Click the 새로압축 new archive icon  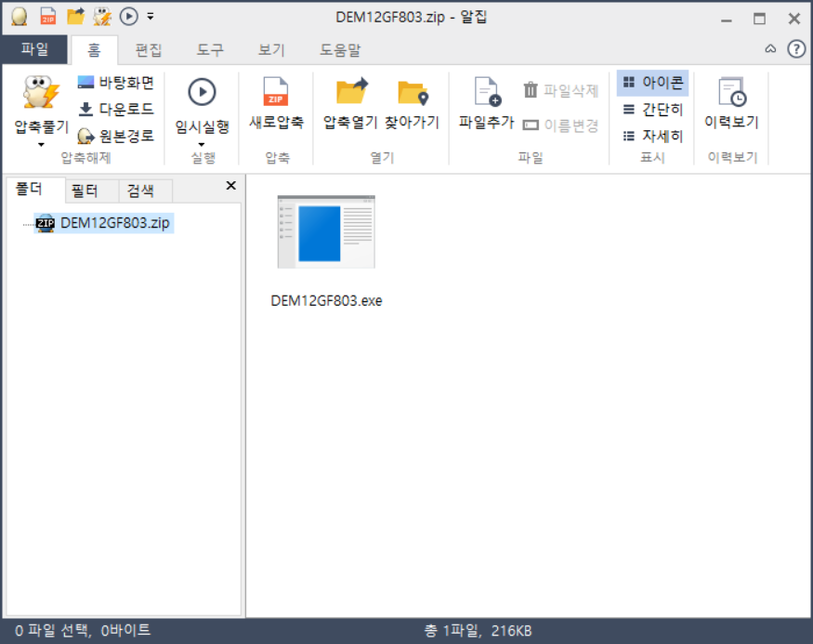tap(276, 92)
